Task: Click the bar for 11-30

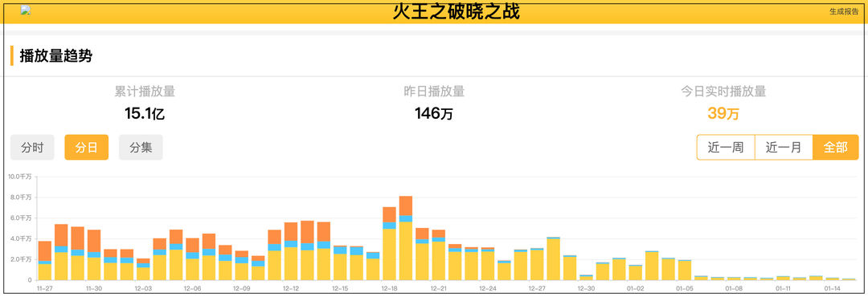Action: (x=94, y=255)
